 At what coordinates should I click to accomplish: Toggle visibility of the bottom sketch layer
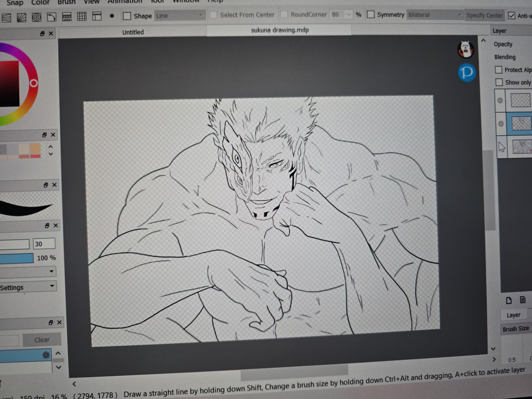pyautogui.click(x=502, y=147)
